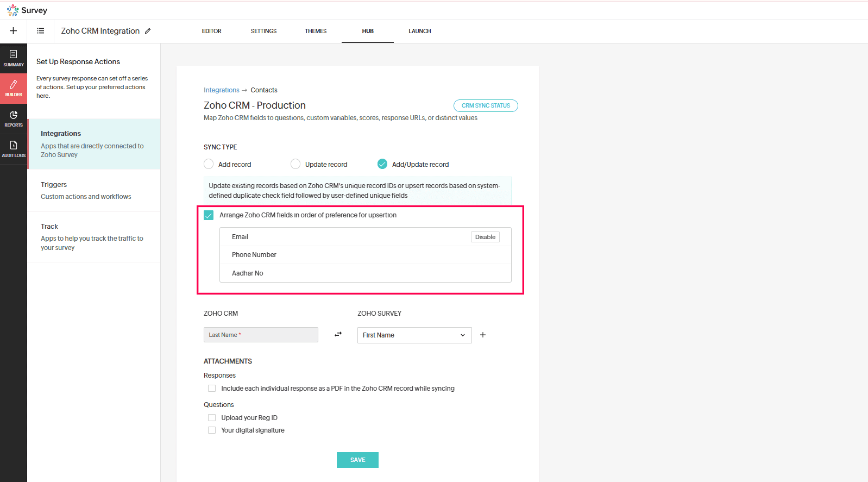
Task: Open the First Name survey field dropdown
Action: pos(414,335)
